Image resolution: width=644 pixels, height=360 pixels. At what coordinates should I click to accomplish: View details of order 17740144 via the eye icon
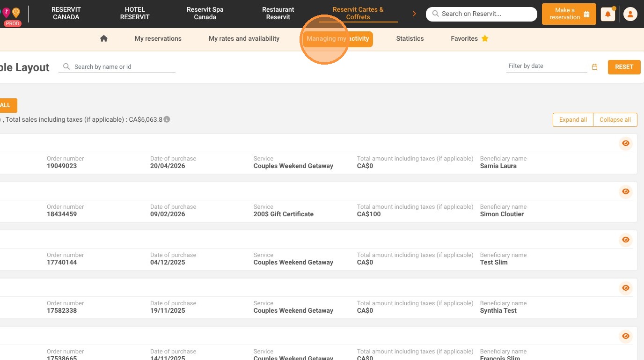626,240
